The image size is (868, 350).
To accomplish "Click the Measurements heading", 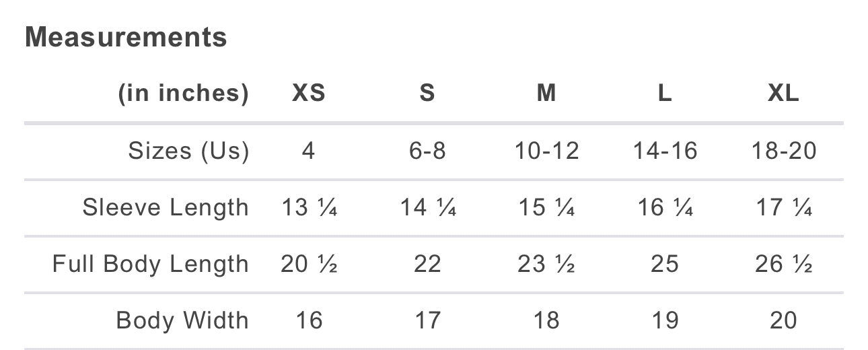I will (x=126, y=37).
